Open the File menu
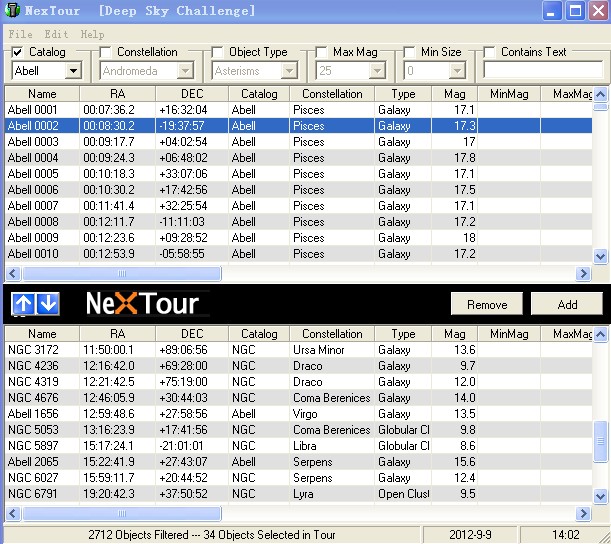Image resolution: width=611 pixels, height=544 pixels. coord(20,34)
